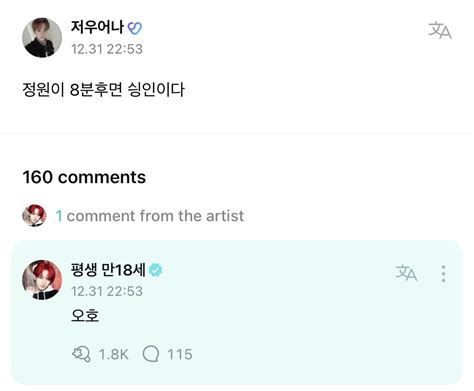Like the artist comment with cheer icon
Screen dimensions: 474x391
point(81,354)
